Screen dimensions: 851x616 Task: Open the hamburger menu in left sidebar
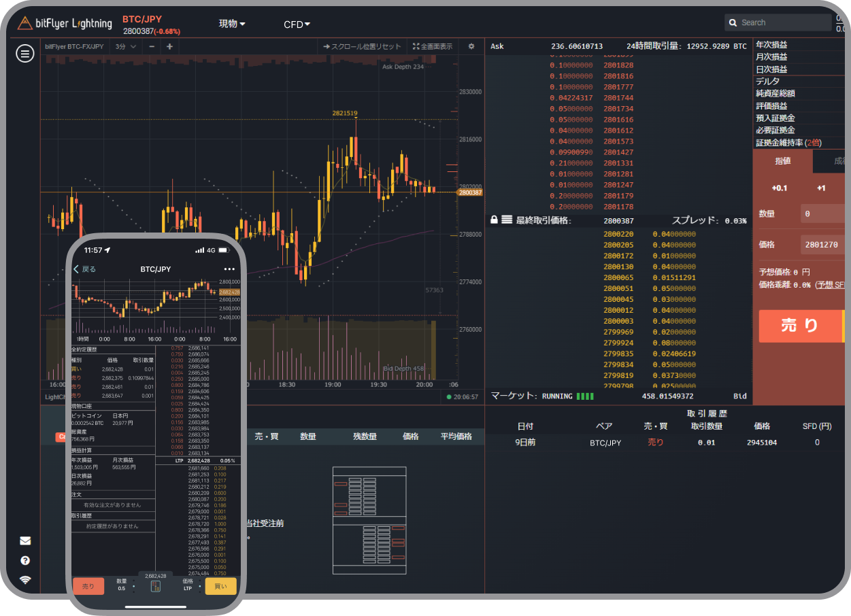[x=25, y=54]
